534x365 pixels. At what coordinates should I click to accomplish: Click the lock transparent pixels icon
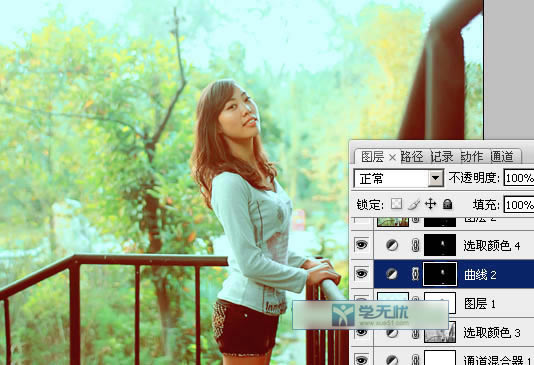click(x=396, y=204)
